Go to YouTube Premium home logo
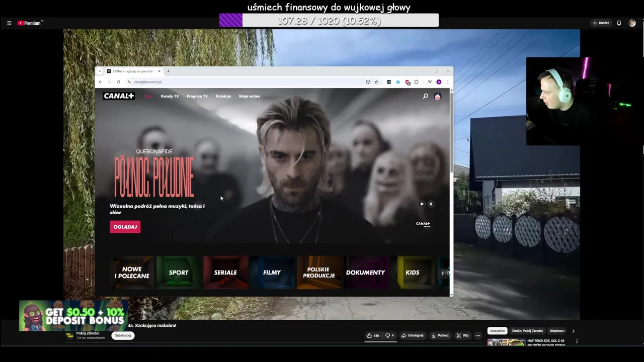 pos(30,23)
